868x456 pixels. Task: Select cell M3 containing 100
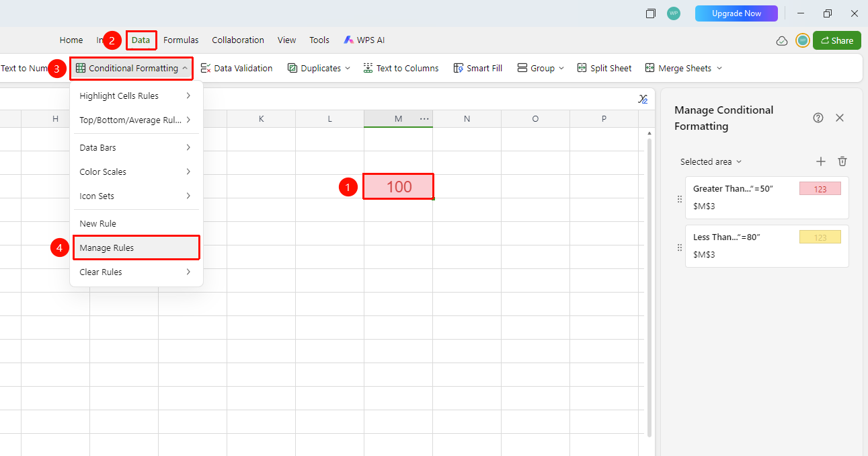click(x=398, y=186)
